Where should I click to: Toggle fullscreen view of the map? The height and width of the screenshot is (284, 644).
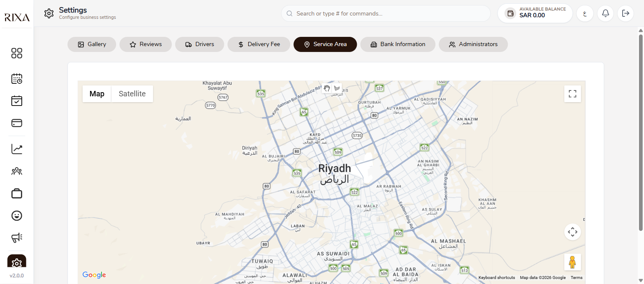(572, 94)
